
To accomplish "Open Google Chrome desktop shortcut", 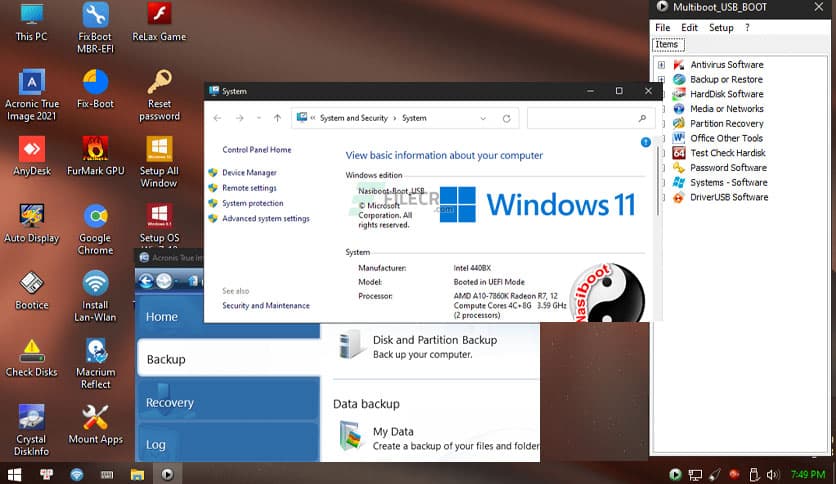I will [x=95, y=230].
